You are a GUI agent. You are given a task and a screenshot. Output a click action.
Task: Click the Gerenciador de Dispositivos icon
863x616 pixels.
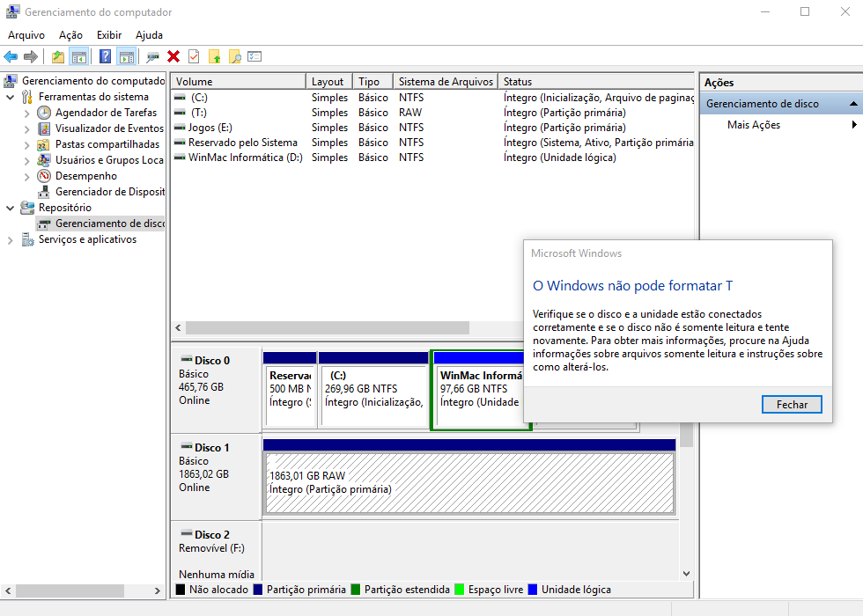point(44,192)
